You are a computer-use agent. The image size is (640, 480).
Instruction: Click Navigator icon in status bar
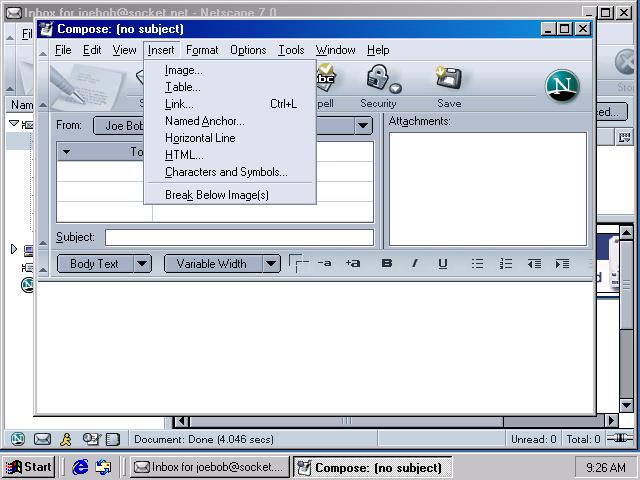[x=18, y=439]
